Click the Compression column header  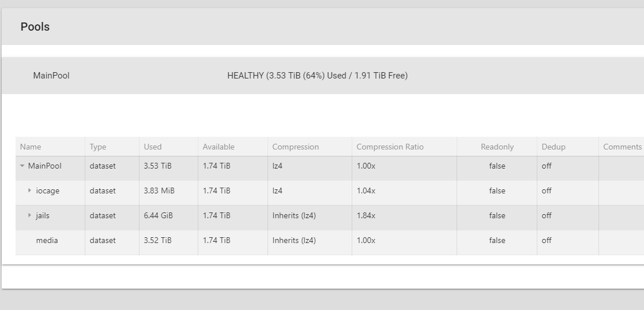(x=295, y=147)
